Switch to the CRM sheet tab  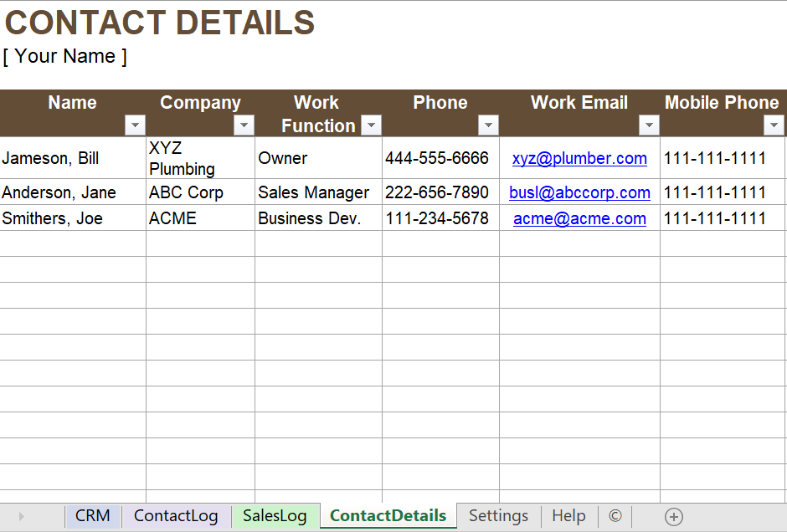pyautogui.click(x=92, y=516)
